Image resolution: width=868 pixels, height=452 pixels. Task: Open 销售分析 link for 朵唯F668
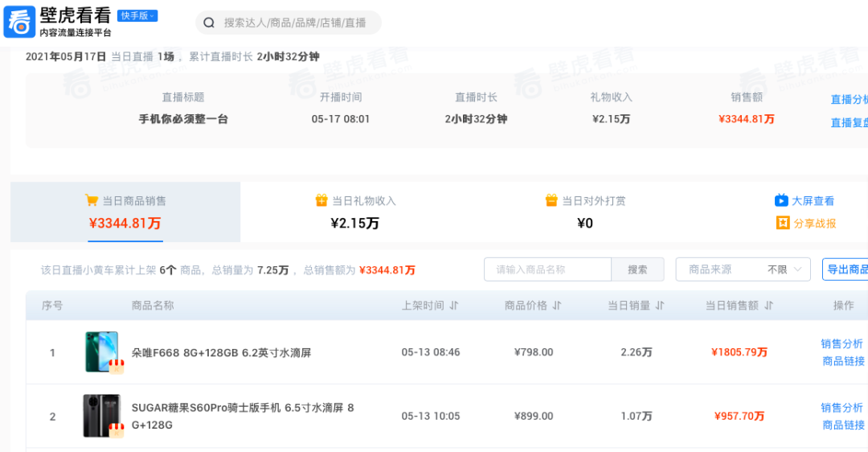tap(841, 343)
